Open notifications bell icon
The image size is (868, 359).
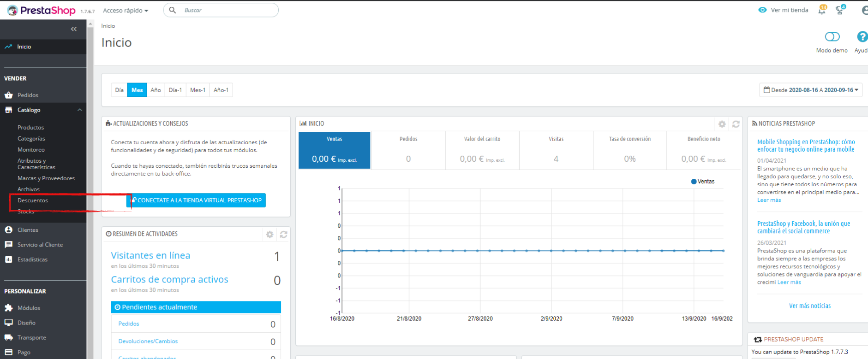point(822,10)
